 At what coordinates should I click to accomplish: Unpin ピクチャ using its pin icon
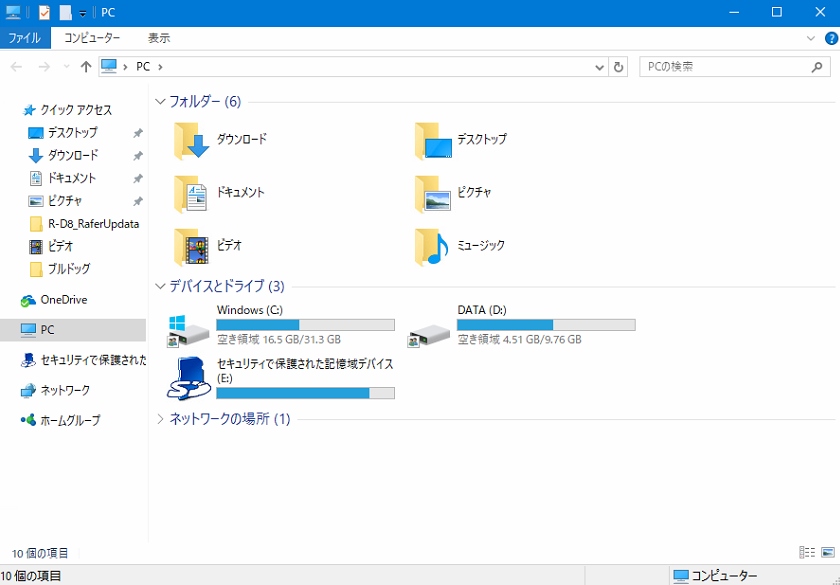point(138,201)
